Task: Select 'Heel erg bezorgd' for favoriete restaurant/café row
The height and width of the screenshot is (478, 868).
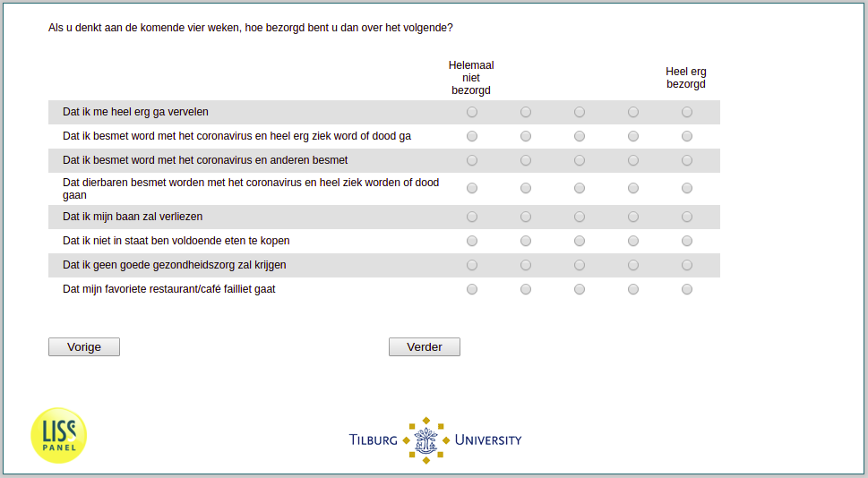Action: (x=687, y=289)
